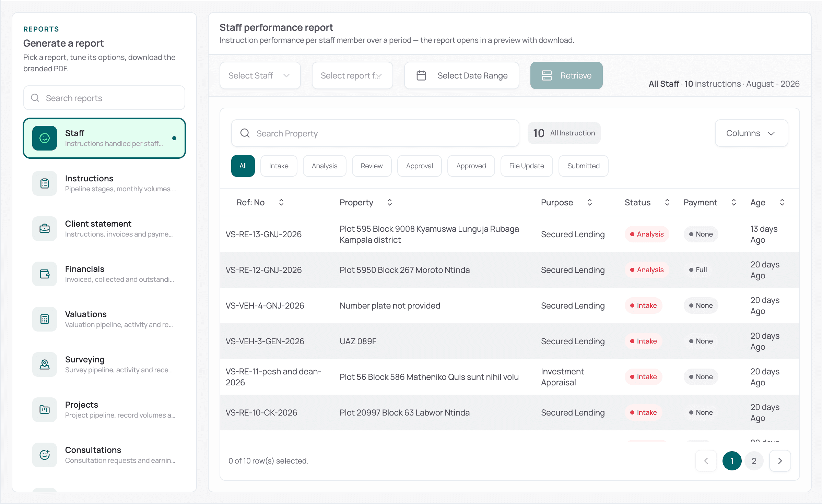Filter by Approval stage
822x504 pixels.
click(419, 166)
